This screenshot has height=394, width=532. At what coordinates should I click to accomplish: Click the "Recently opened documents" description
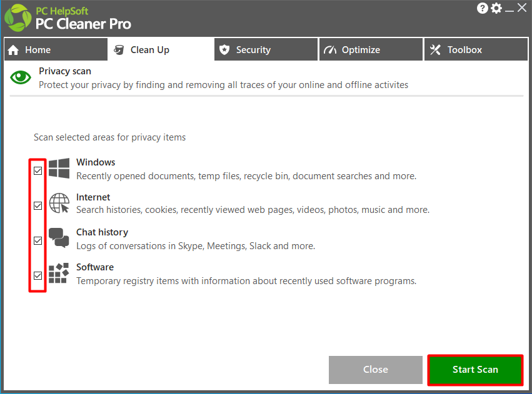[x=246, y=176]
